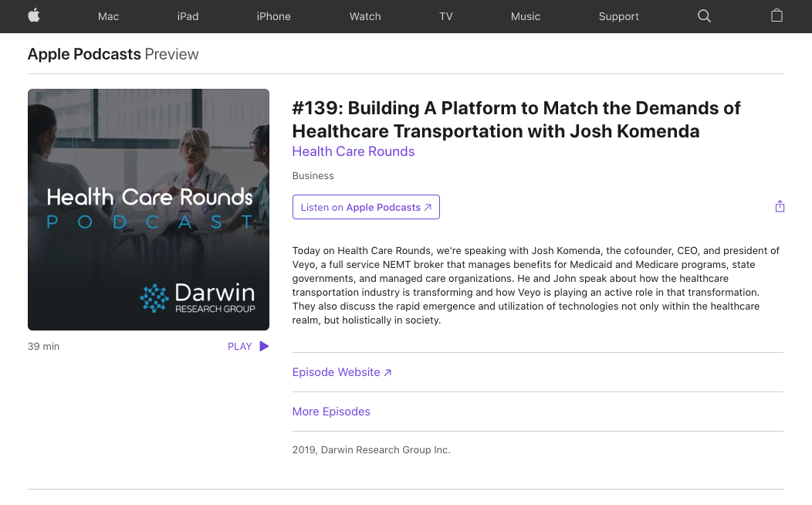This screenshot has width=812, height=505.
Task: Open the TV menu item
Action: point(446,16)
